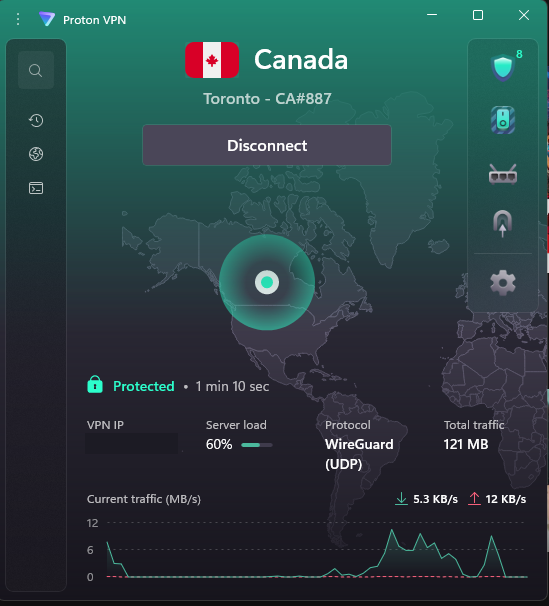Open the Port forwarding router icon
Image resolution: width=549 pixels, height=606 pixels.
[503, 175]
